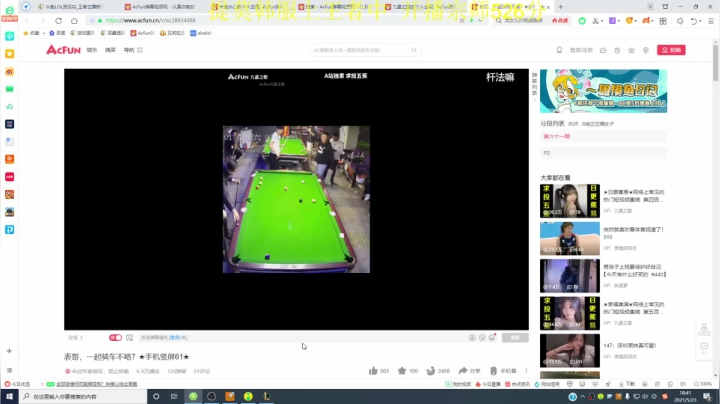This screenshot has width=720, height=404.
Task: Open AcFun watch history clock icon
Action: point(617,50)
